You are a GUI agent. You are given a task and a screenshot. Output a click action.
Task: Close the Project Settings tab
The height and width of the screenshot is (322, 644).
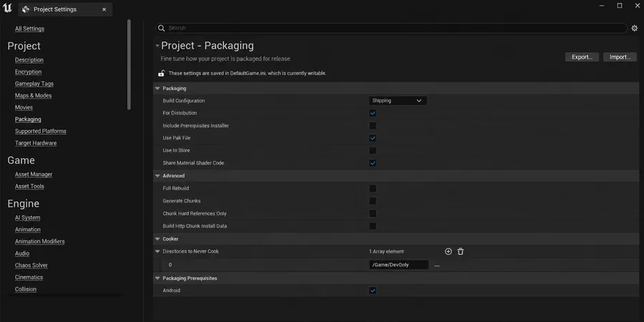[x=104, y=9]
